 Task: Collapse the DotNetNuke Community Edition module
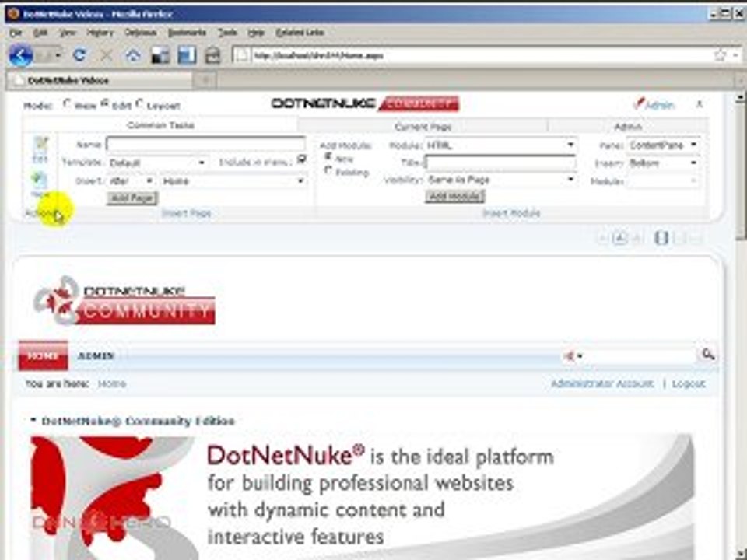(33, 420)
